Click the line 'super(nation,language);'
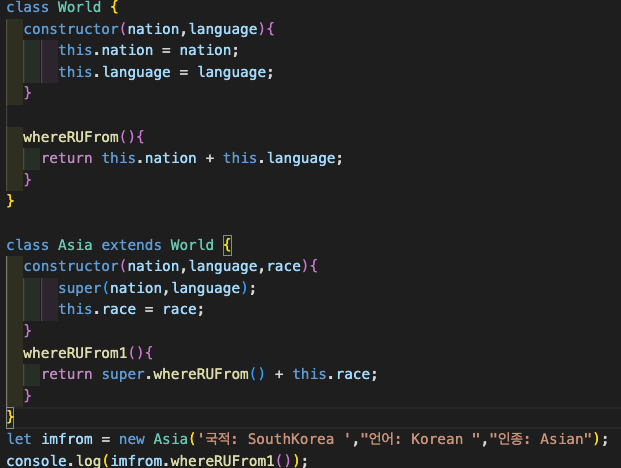This screenshot has width=621, height=468. coord(157,288)
